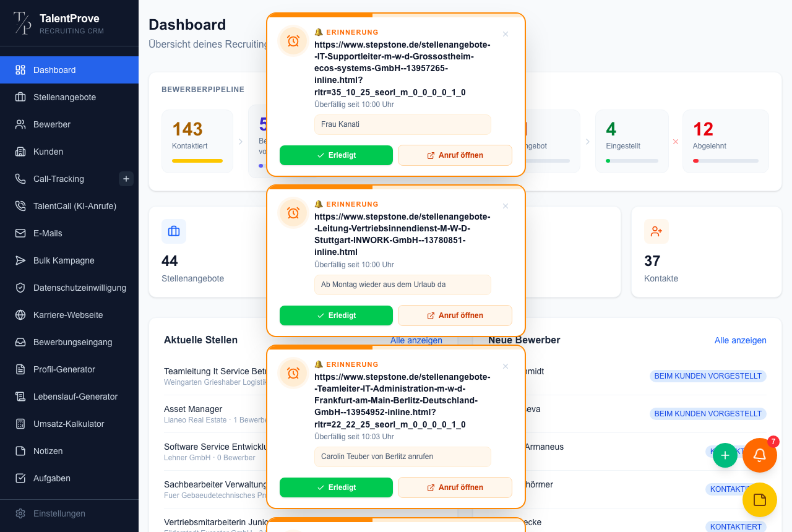Go to Stellenangebote in the sidebar

coord(69,97)
